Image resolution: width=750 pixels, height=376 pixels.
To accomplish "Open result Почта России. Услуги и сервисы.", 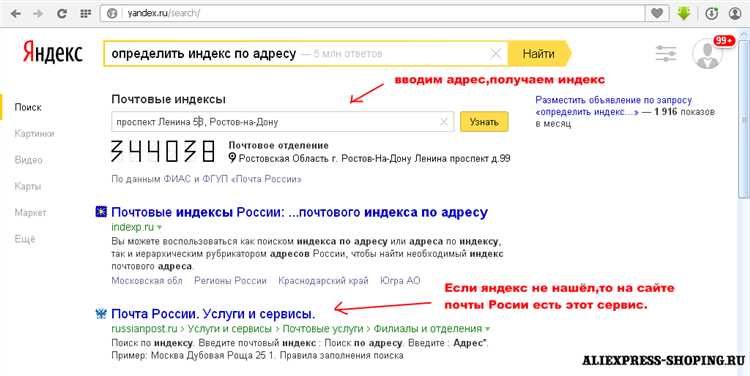I will (x=213, y=314).
